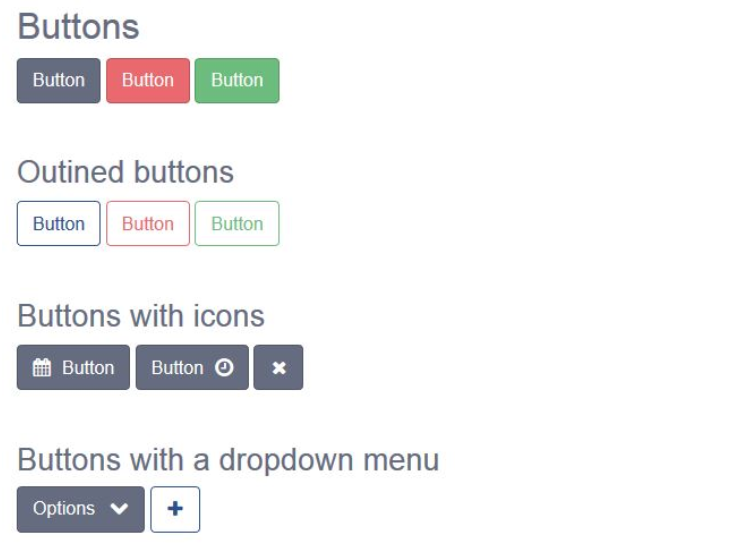Click the clock icon beside the Button label
741x550 pixels.
pos(224,367)
